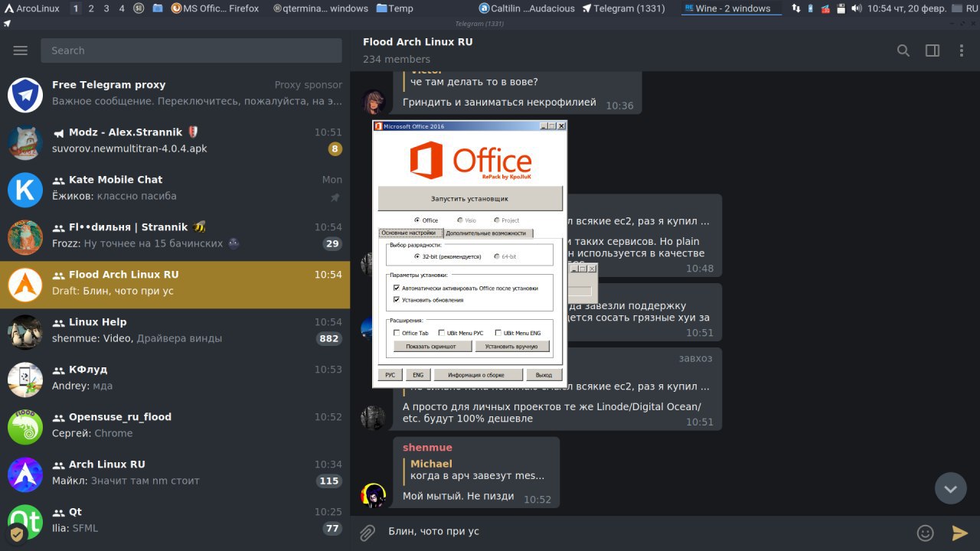Screen dimensions: 980x551
Task: Click the Proxy sponsor label
Action: (x=309, y=85)
